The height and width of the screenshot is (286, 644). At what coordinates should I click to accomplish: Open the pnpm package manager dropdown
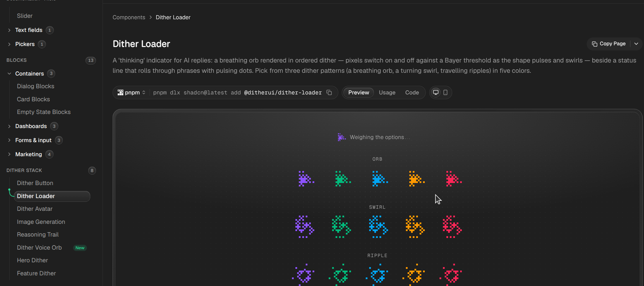[132, 92]
